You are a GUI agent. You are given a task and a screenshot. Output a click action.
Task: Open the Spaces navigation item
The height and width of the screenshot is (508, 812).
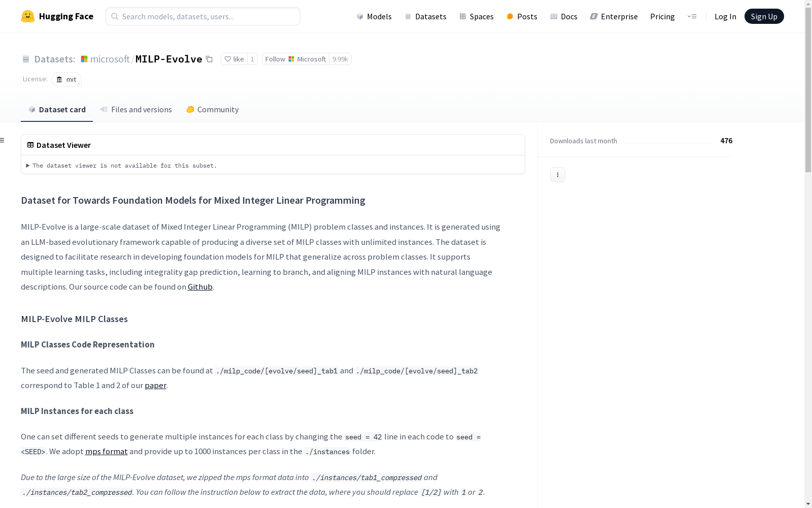476,16
